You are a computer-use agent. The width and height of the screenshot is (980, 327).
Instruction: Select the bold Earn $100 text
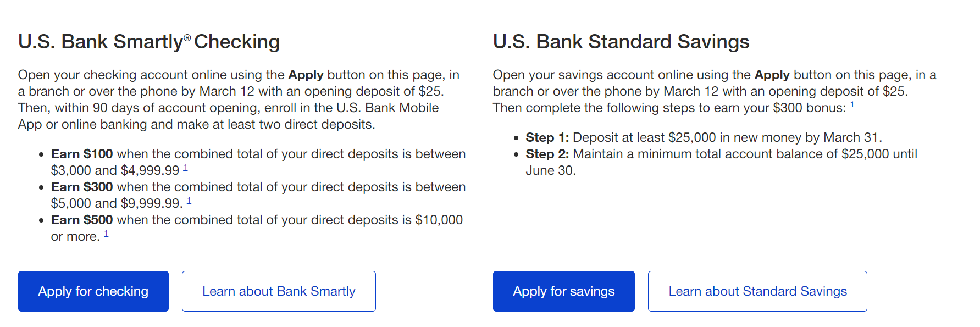pyautogui.click(x=82, y=154)
